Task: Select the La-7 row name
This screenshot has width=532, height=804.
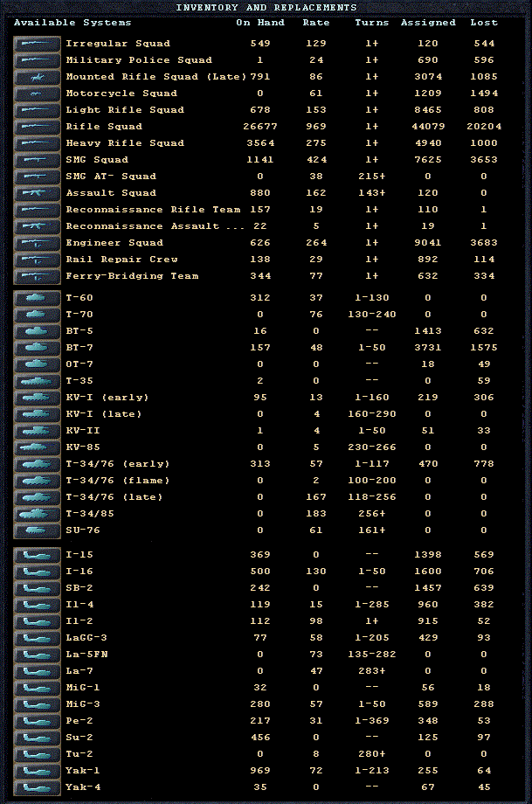Action: [79, 671]
